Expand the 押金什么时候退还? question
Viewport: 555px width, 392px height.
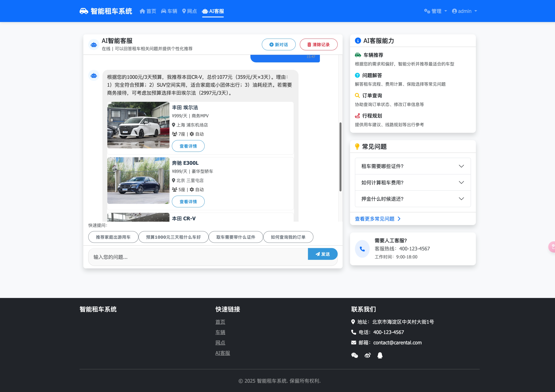click(x=413, y=199)
